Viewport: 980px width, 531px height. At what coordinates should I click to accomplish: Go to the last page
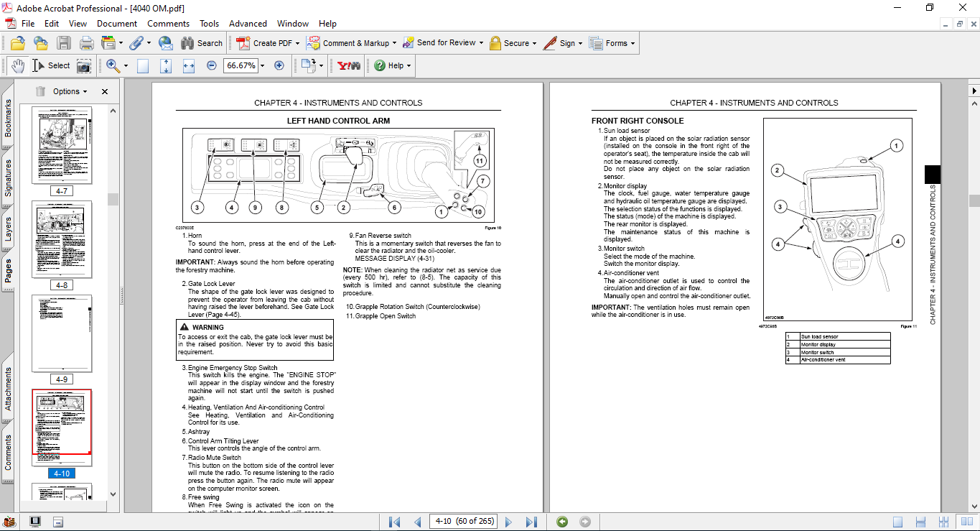[531, 522]
